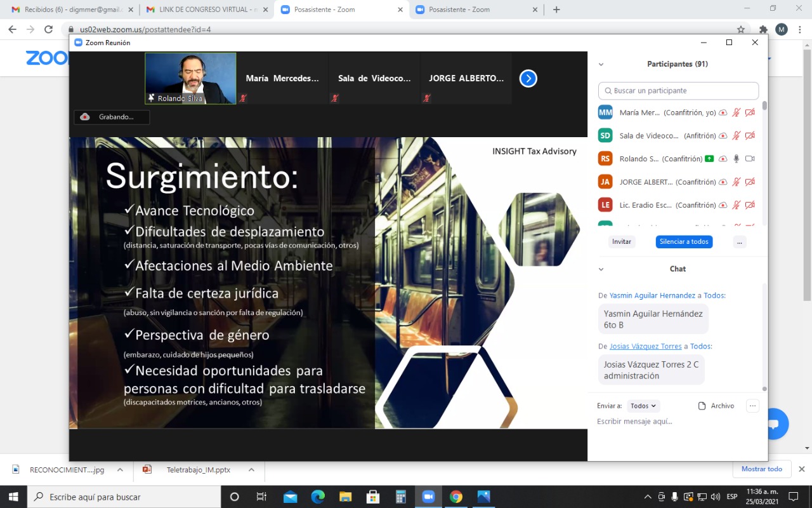The width and height of the screenshot is (812, 508).
Task: Close the downloads bar
Action: pos(801,469)
